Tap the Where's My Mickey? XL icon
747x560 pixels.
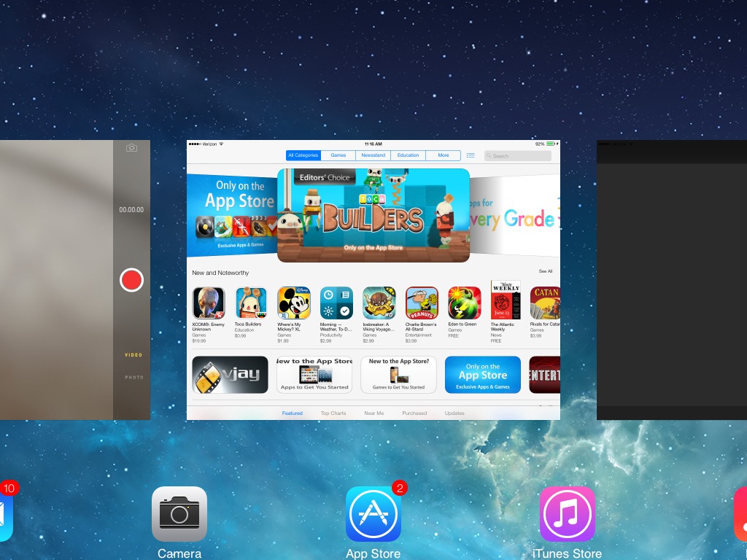(x=293, y=303)
